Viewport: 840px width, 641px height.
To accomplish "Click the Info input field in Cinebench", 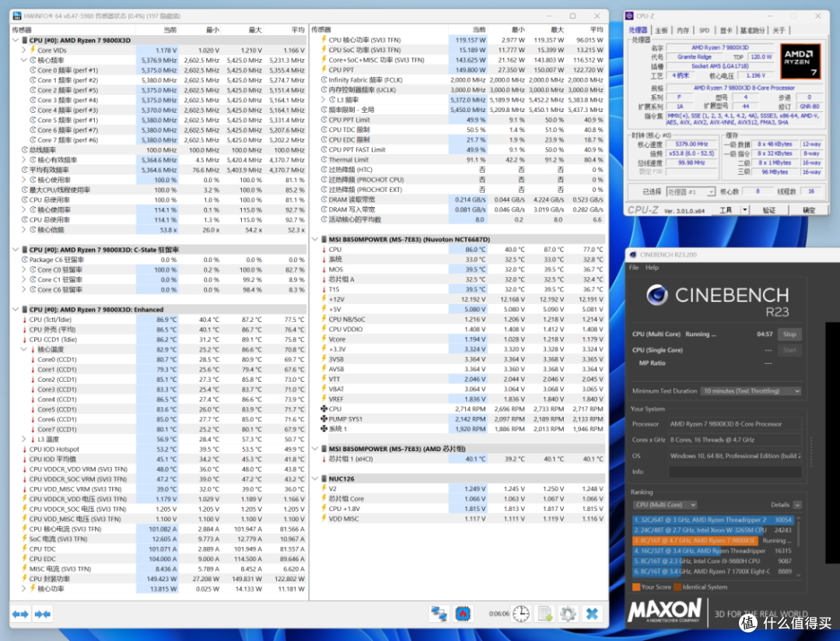I will coord(735,471).
